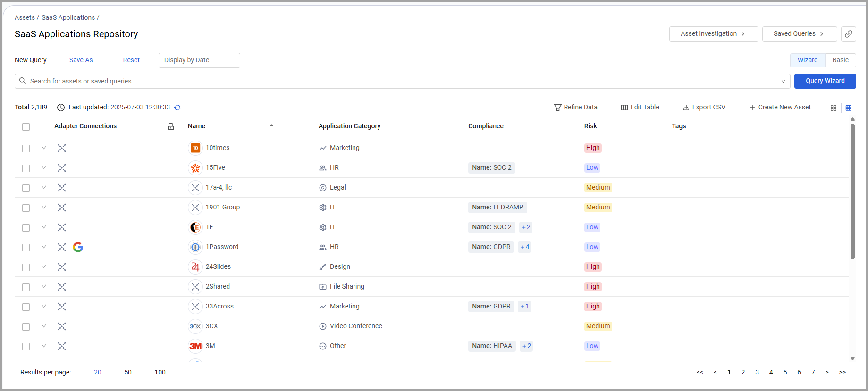Click the 15Five app logo
Image resolution: width=868 pixels, height=391 pixels.
click(195, 168)
